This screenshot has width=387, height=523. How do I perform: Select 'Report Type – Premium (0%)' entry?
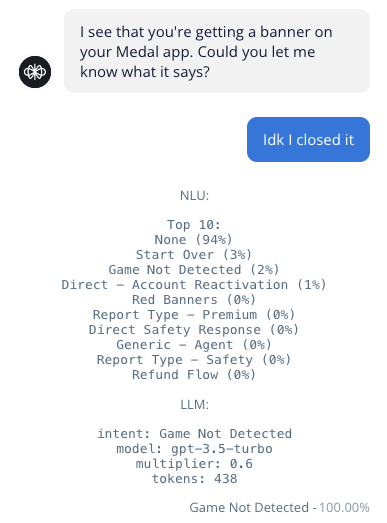tap(194, 315)
